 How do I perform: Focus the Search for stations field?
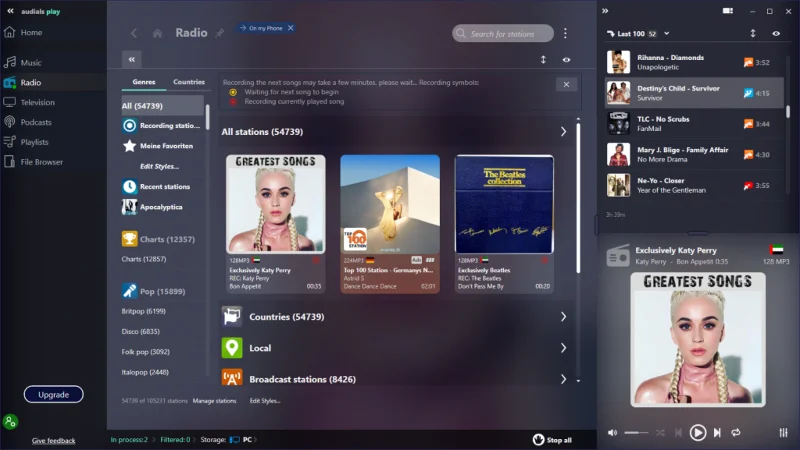point(503,34)
